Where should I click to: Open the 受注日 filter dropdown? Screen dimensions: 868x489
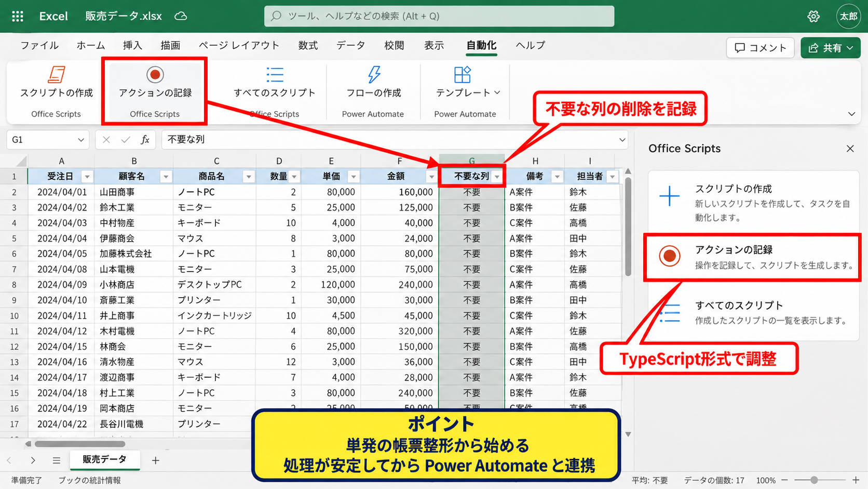click(x=87, y=177)
